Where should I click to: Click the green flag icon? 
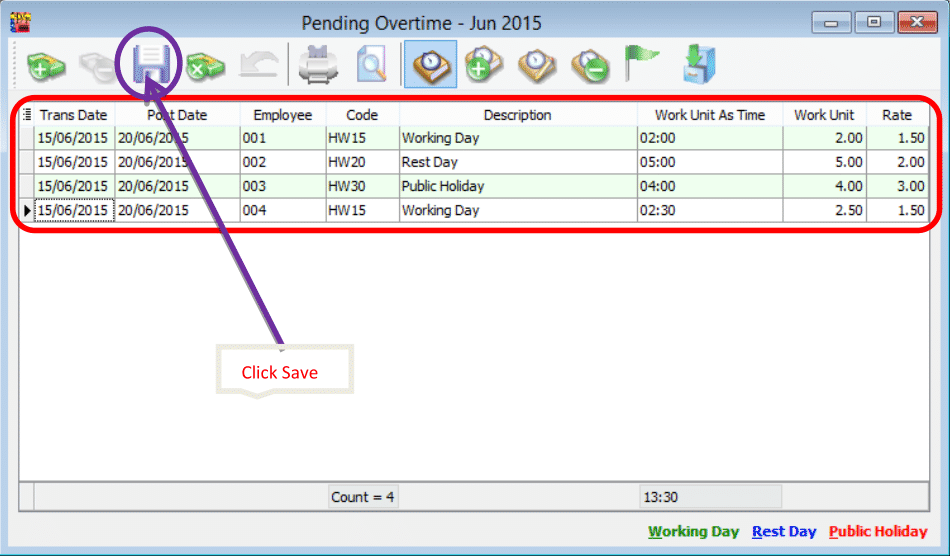pos(640,64)
